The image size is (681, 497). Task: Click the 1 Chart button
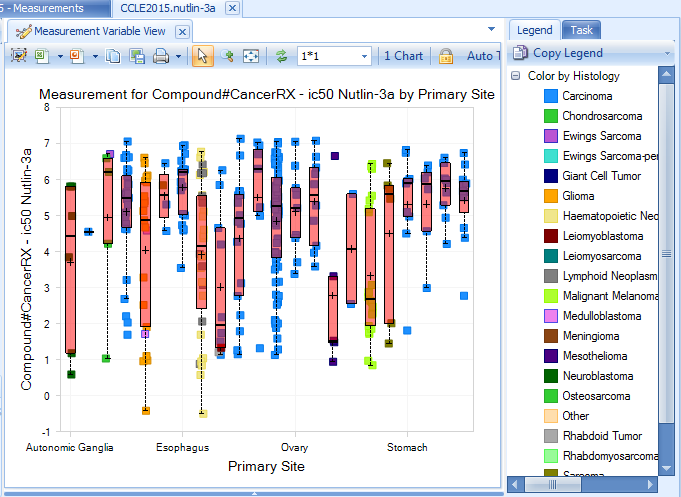pos(403,56)
